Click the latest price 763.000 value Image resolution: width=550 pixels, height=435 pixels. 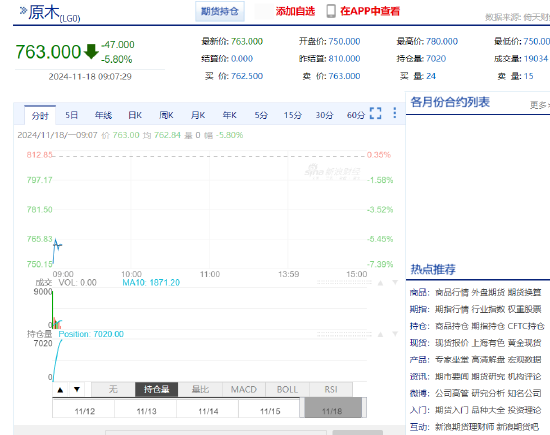pos(247,41)
